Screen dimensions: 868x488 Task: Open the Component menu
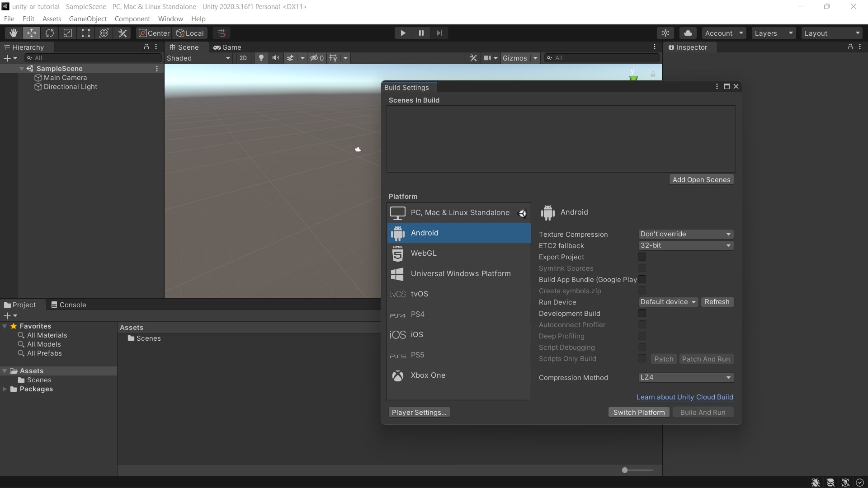pyautogui.click(x=132, y=19)
